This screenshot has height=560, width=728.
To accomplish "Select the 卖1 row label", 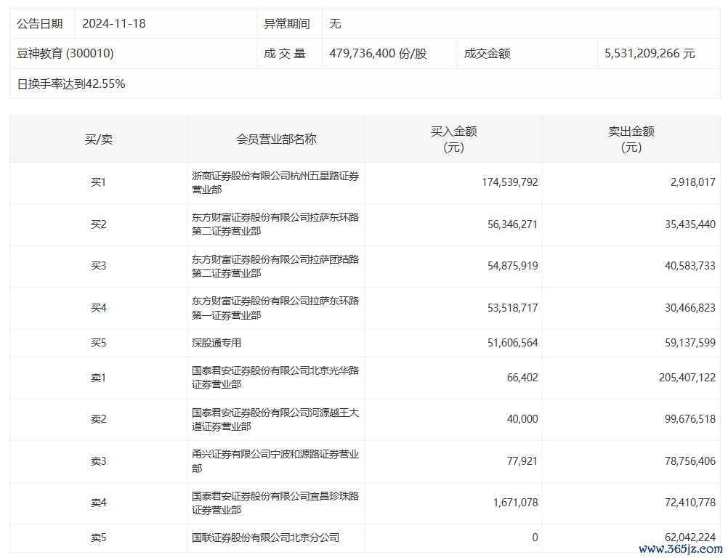I will [x=98, y=378].
